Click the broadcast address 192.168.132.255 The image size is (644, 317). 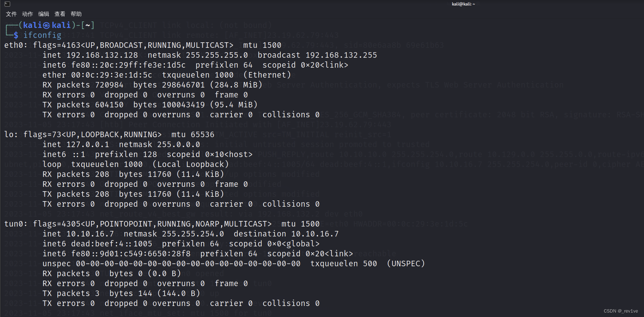[x=341, y=55]
